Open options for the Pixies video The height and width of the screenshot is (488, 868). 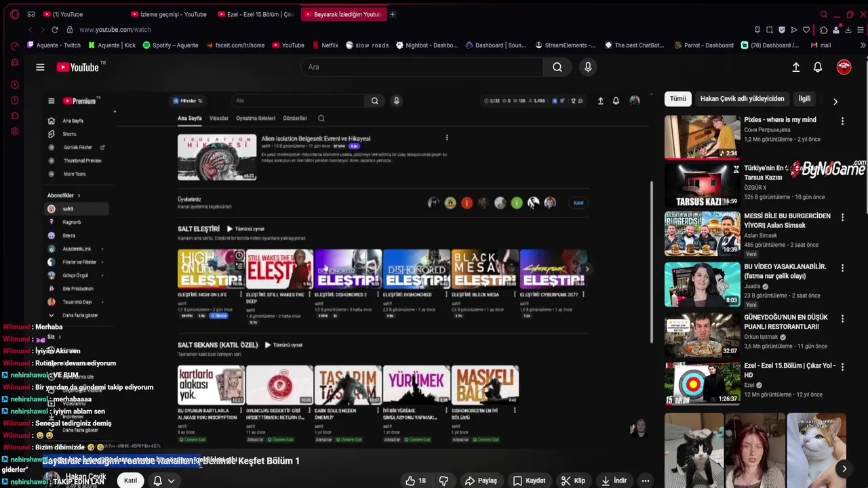(842, 121)
